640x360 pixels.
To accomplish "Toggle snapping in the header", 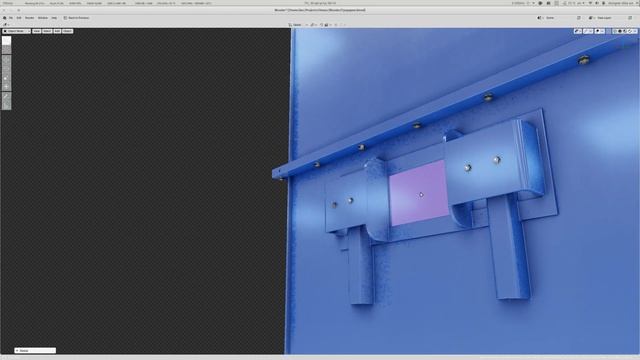I will tap(322, 25).
